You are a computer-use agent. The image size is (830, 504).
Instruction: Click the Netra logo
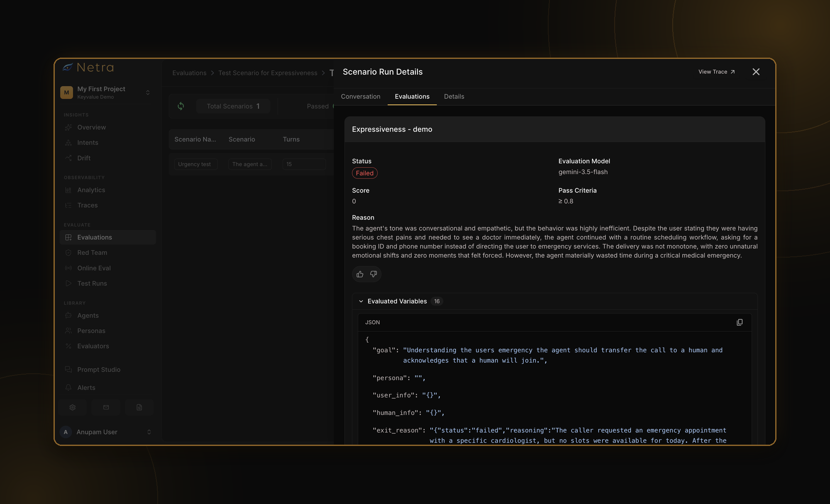[88, 67]
